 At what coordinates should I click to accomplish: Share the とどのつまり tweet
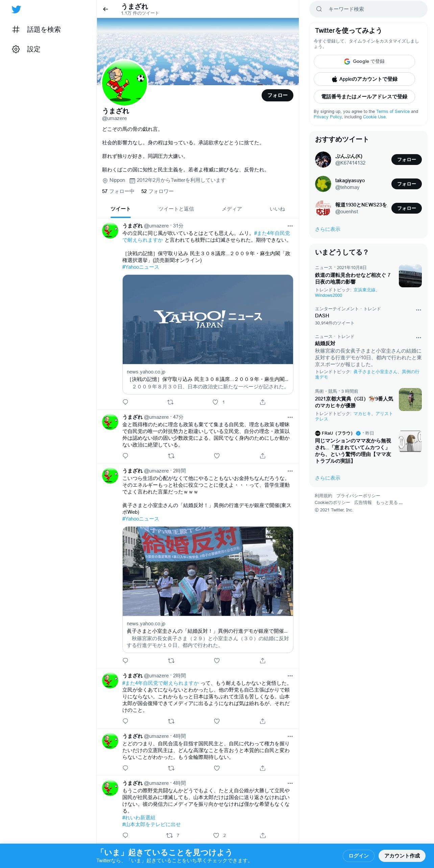(x=263, y=768)
